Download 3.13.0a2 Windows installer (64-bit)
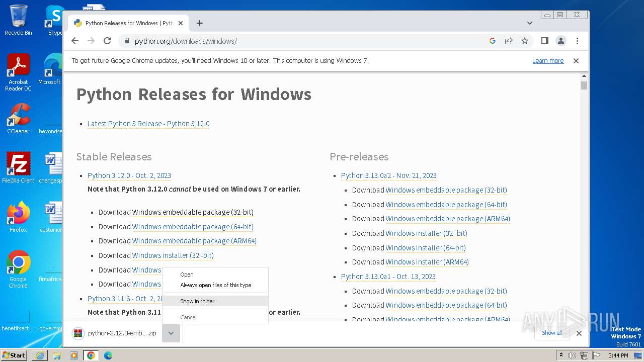Screen dimensions: 644x362 coord(426,248)
